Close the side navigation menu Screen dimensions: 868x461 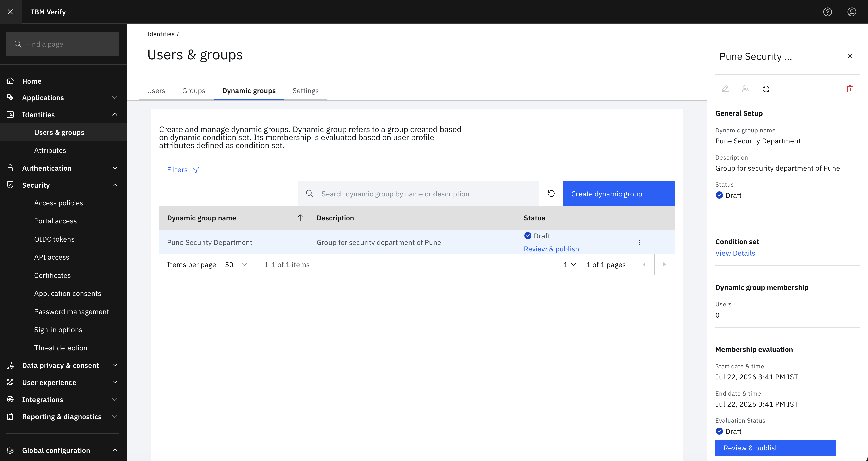10,12
